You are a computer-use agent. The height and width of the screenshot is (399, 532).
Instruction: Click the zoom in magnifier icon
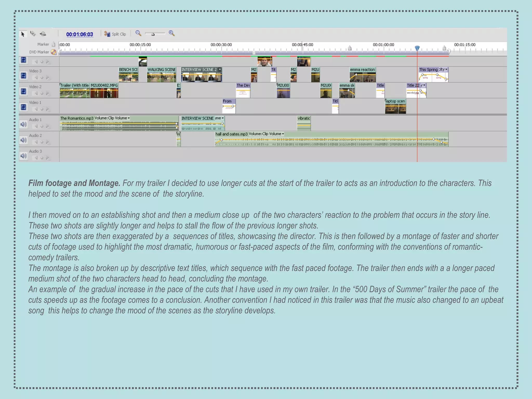[x=171, y=33]
